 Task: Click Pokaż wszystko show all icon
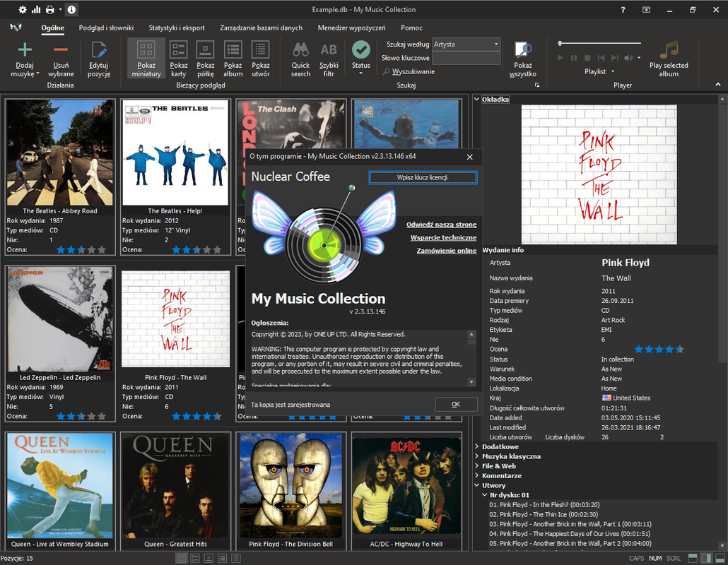click(523, 59)
